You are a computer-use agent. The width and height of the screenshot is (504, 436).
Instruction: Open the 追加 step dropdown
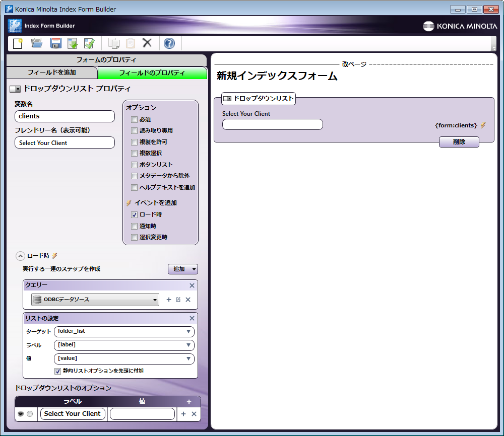(183, 269)
